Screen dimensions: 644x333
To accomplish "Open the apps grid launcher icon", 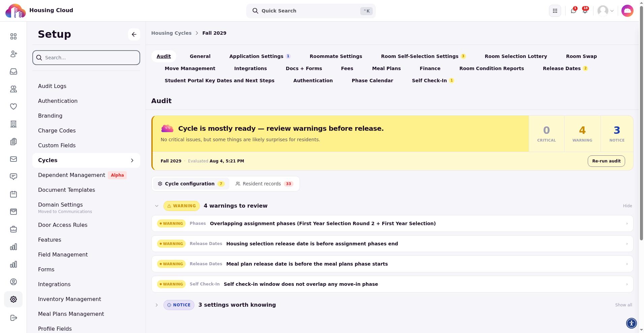I will pyautogui.click(x=555, y=11).
